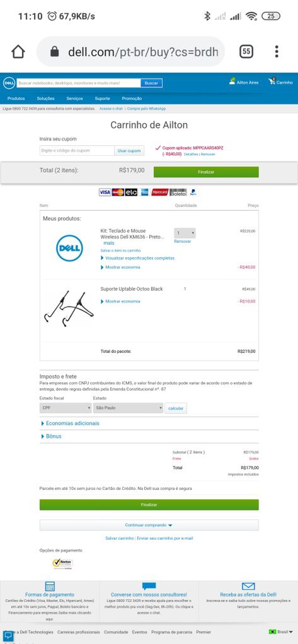Open the quantity dropdown for the keyboard kit
This screenshot has height=644, width=298.
[x=185, y=233]
